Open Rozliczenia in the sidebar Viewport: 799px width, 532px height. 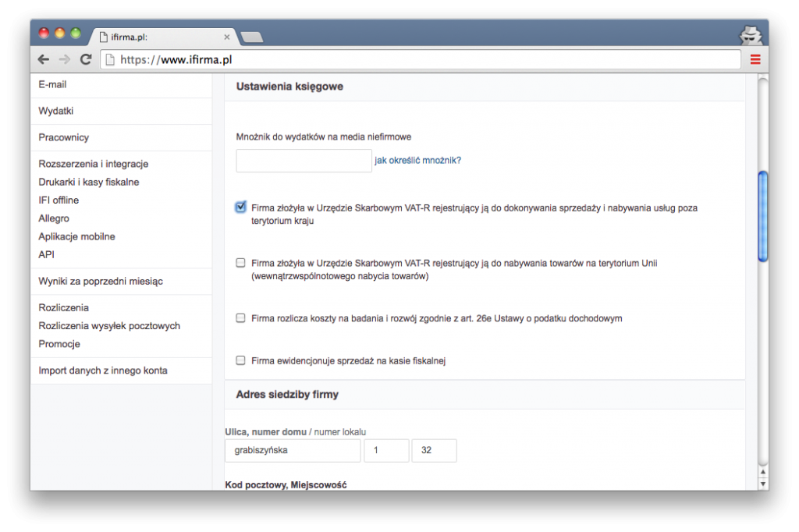(64, 308)
